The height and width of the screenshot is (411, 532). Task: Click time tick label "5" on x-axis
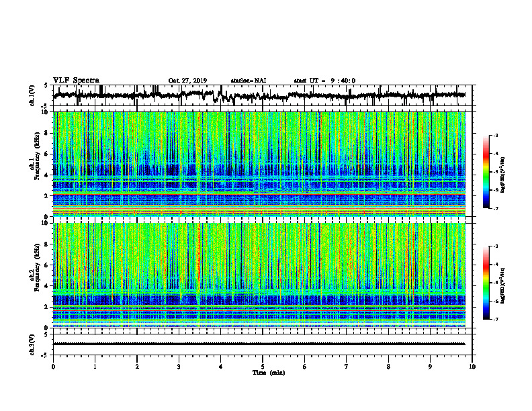(x=263, y=367)
